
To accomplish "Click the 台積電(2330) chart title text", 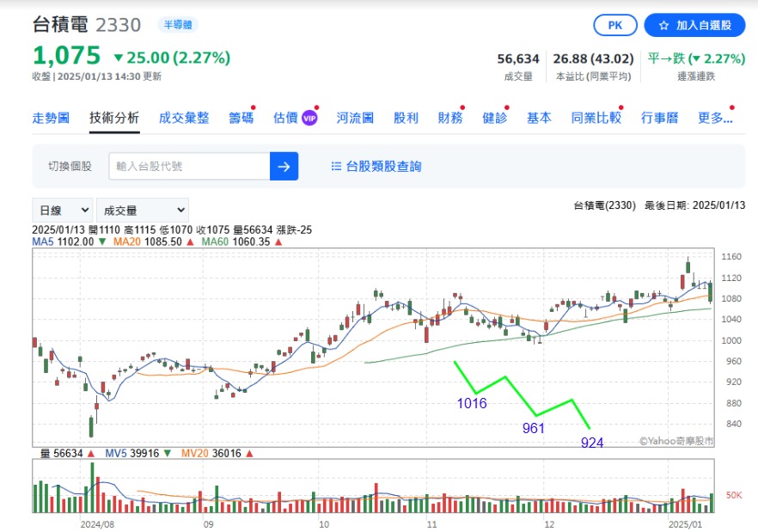I will point(604,205).
